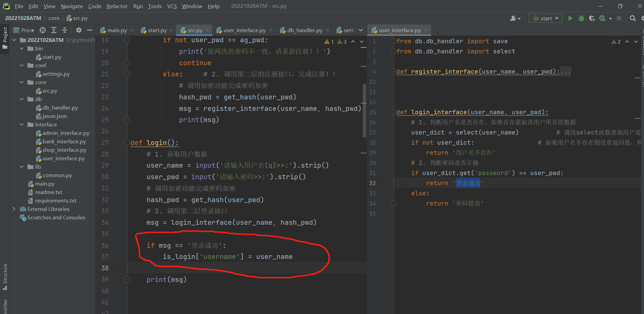The image size is (644, 314).
Task: Click the src.py editor vertical scrollbar
Action: tap(364, 110)
